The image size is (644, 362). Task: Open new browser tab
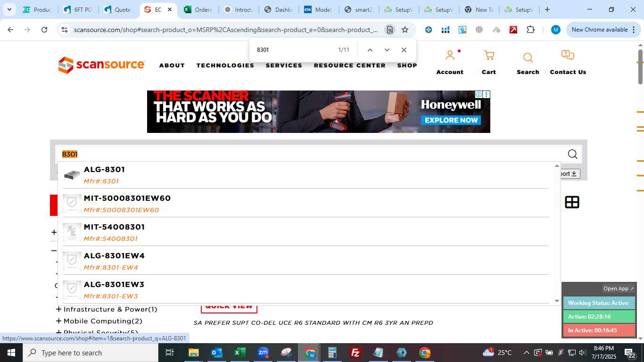547,9
